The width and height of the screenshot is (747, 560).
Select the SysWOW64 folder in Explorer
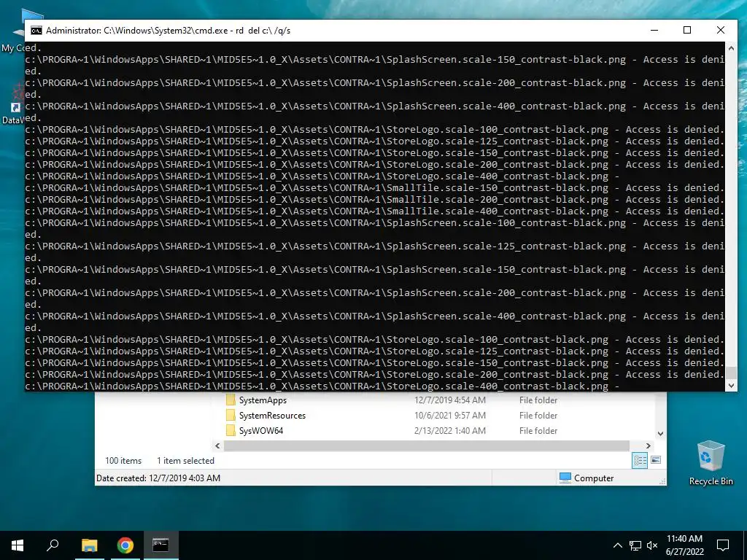(261, 430)
